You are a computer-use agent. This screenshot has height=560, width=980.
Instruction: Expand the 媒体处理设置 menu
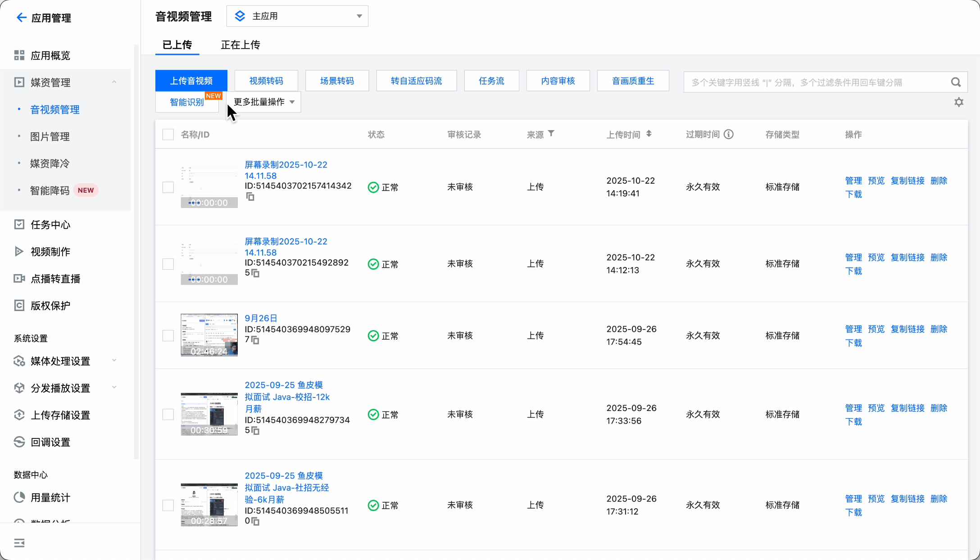(x=60, y=361)
